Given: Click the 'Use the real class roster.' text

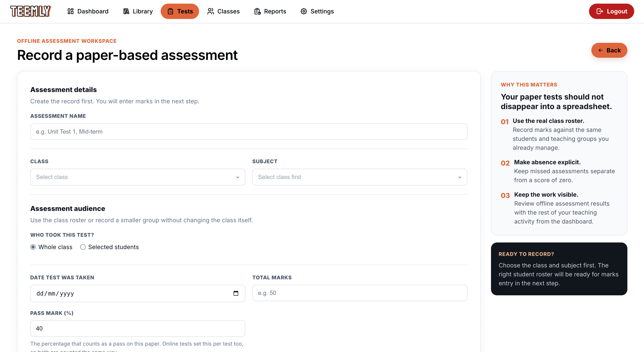Looking at the screenshot, I should [548, 121].
